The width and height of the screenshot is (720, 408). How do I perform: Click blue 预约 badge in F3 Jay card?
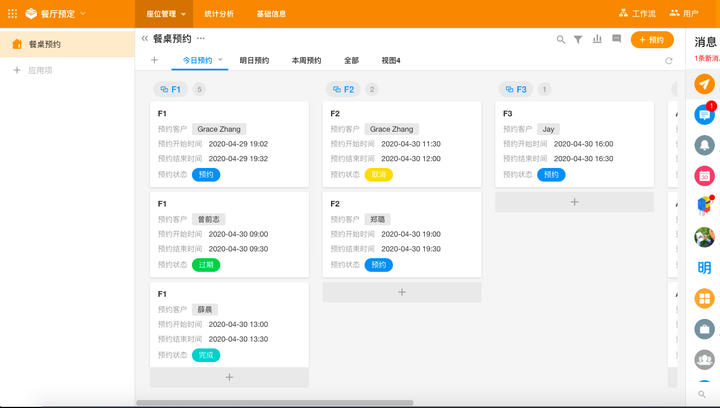click(551, 174)
